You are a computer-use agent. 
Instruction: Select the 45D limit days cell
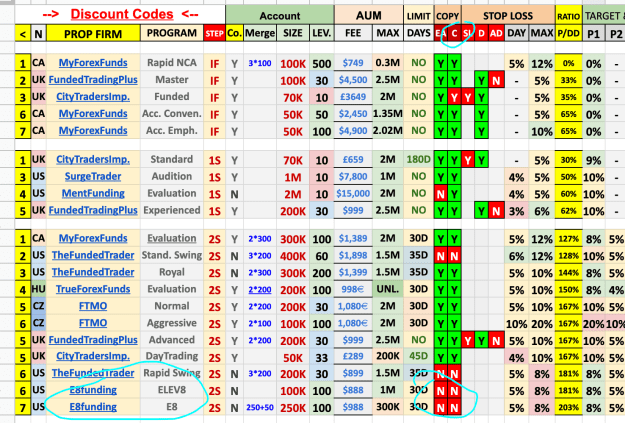(x=419, y=356)
